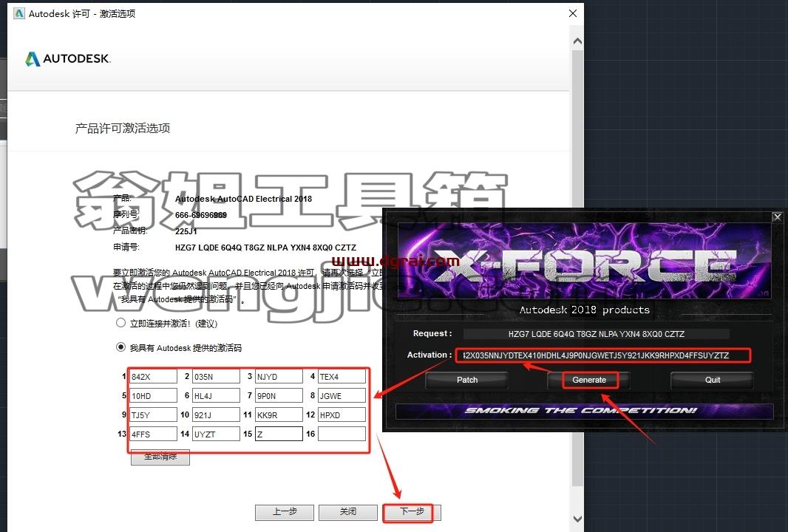Click activation code field 10 containing 921J
Viewport: 788px width, 532px height.
216,415
